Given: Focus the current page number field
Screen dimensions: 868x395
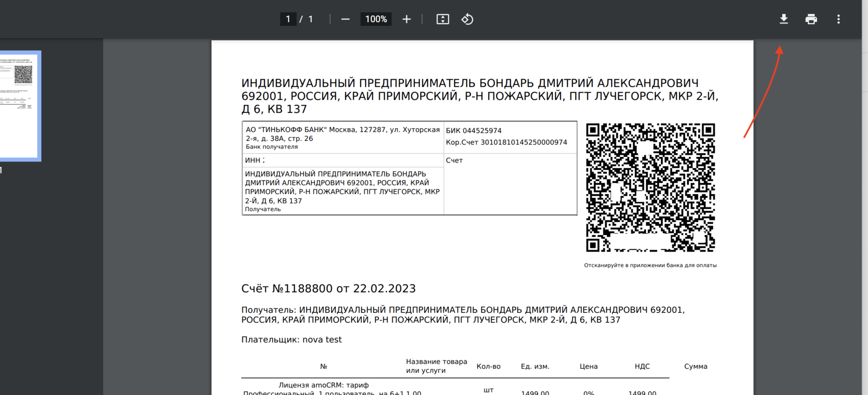Looking at the screenshot, I should 288,19.
